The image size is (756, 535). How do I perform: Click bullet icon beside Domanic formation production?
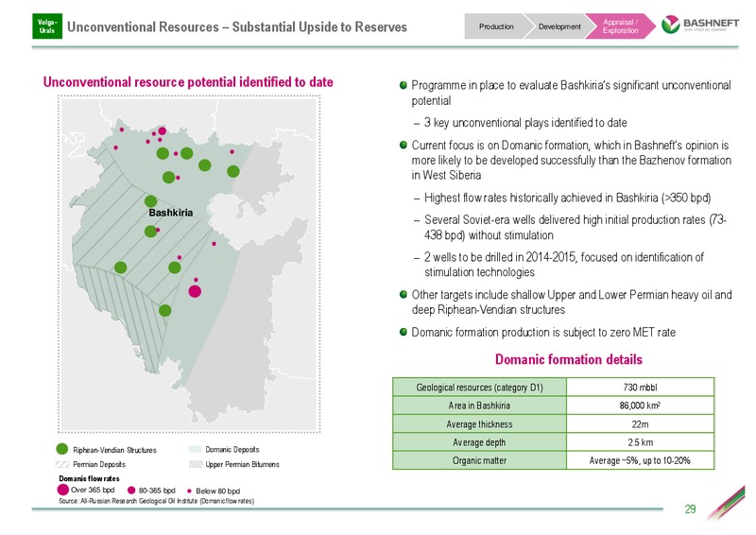click(x=404, y=332)
